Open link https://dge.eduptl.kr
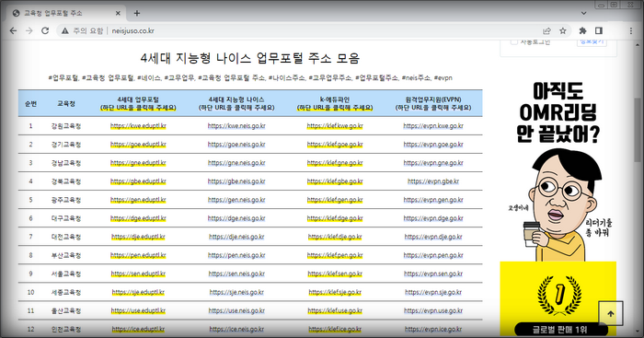Viewport: 644px width, 338px height. pyautogui.click(x=138, y=218)
